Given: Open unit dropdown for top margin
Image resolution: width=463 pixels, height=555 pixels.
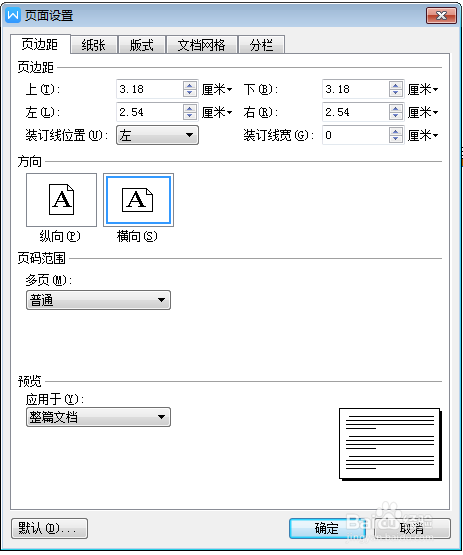Looking at the screenshot, I should [x=217, y=89].
